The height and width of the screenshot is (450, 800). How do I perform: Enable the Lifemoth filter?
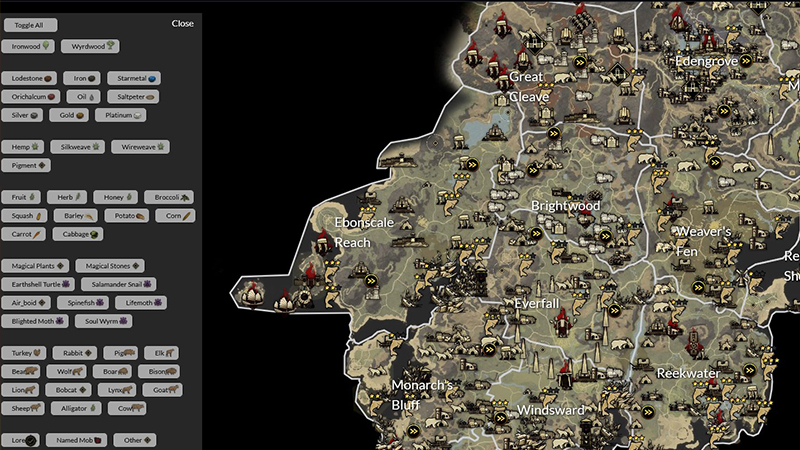(141, 303)
